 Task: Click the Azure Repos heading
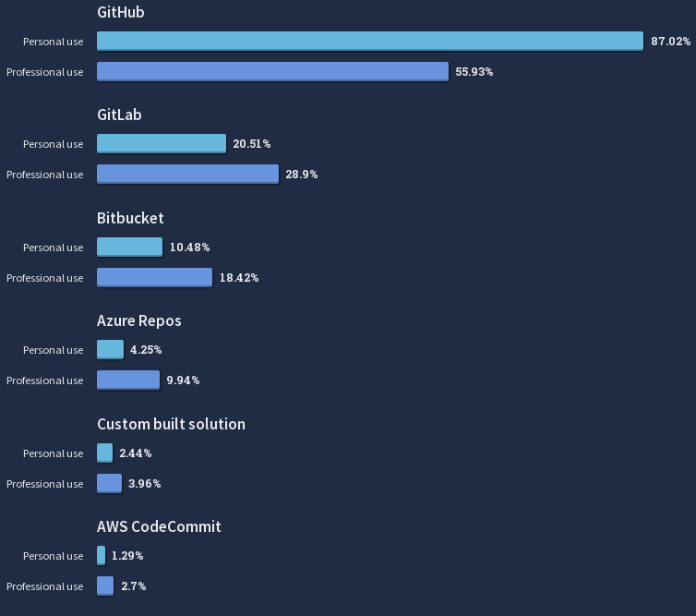click(x=139, y=321)
